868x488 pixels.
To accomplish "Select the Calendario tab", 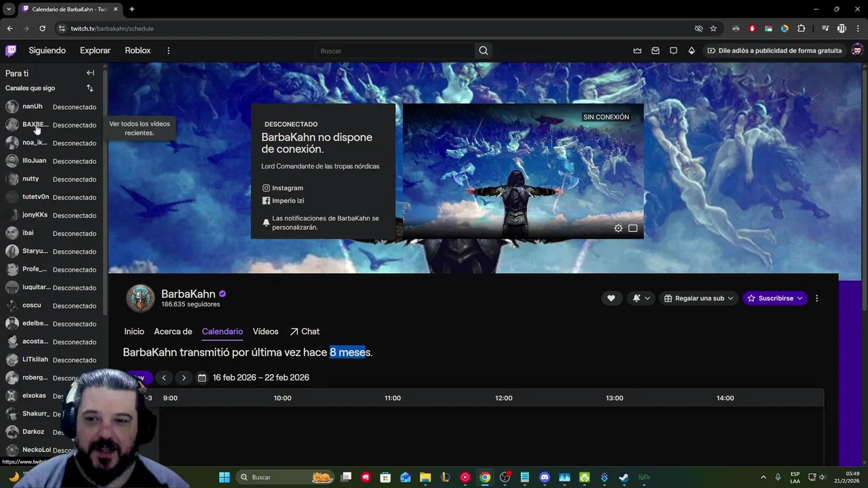I will (222, 331).
